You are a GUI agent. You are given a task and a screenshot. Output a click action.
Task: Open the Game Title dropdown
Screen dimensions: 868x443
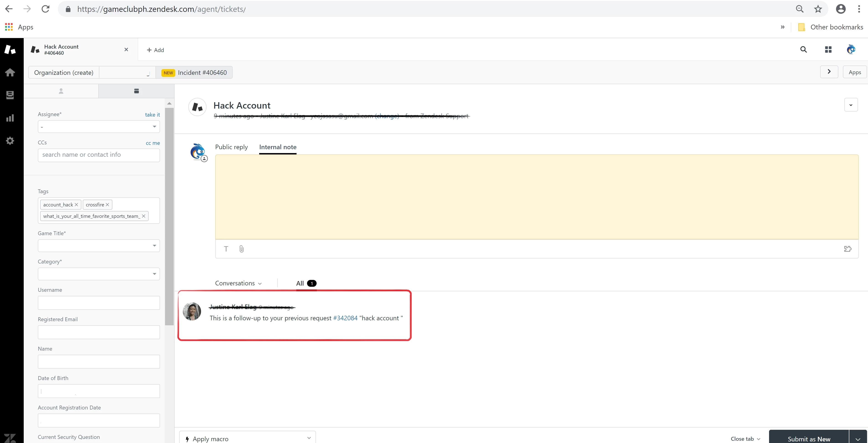pyautogui.click(x=99, y=245)
